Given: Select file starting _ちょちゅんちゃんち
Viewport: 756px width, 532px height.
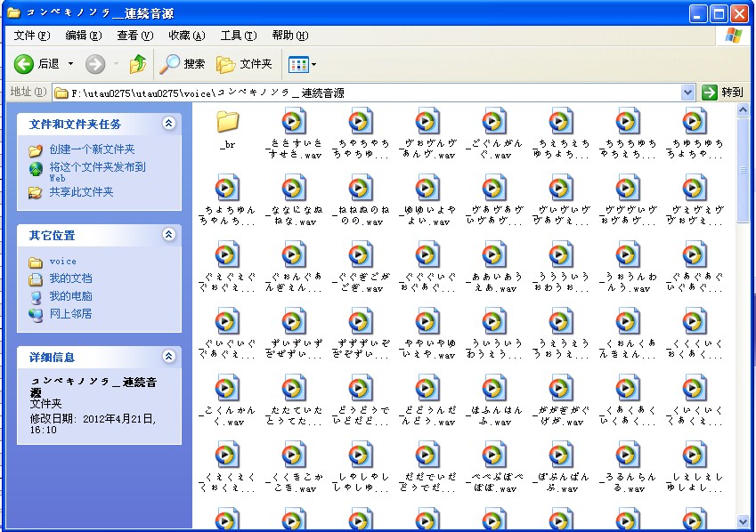Looking at the screenshot, I should point(228,200).
